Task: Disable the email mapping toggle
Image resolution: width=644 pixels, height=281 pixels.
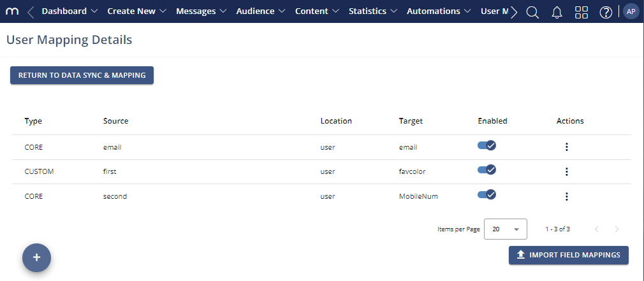Action: point(487,145)
